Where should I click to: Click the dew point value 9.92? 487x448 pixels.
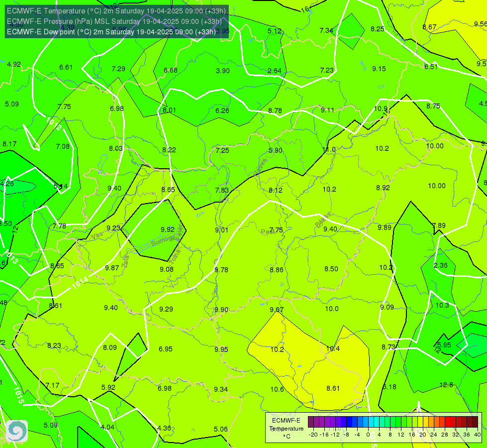[168, 229]
